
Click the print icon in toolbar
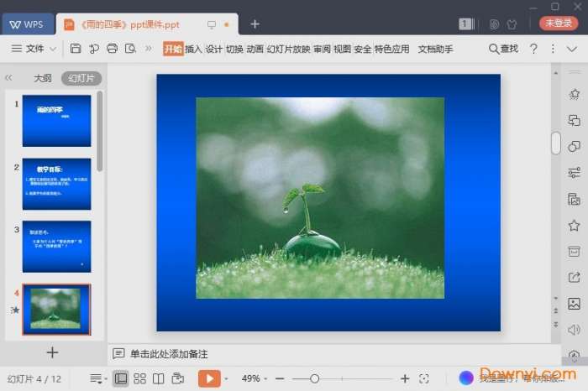pyautogui.click(x=112, y=49)
